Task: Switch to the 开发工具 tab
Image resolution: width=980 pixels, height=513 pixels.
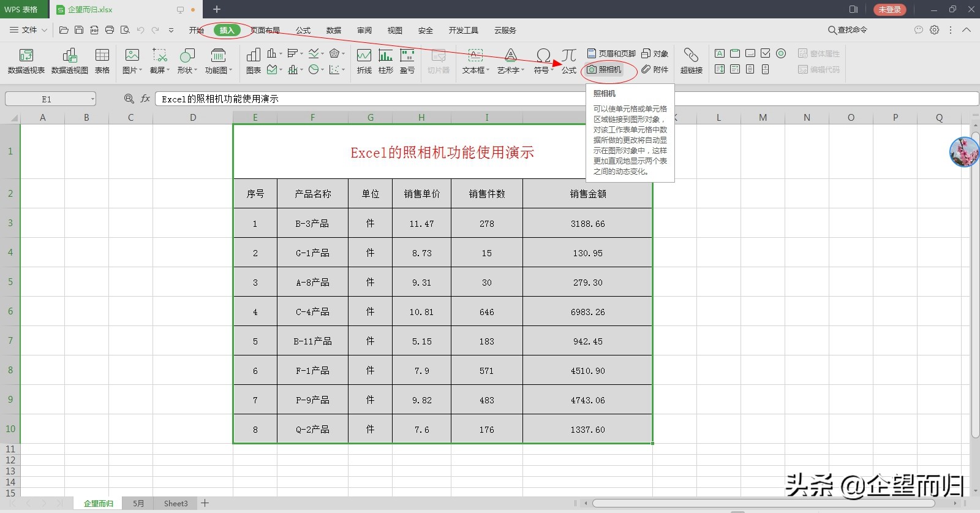Action: (464, 30)
